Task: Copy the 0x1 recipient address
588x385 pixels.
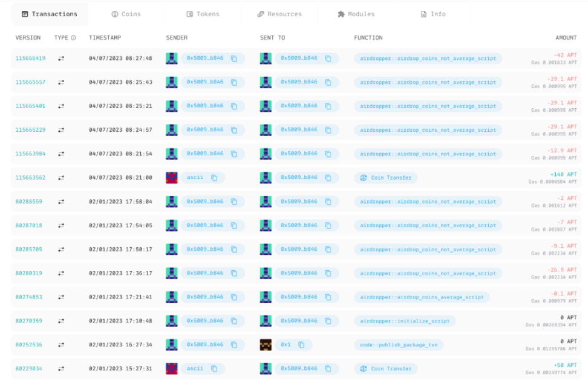Action: click(x=301, y=345)
